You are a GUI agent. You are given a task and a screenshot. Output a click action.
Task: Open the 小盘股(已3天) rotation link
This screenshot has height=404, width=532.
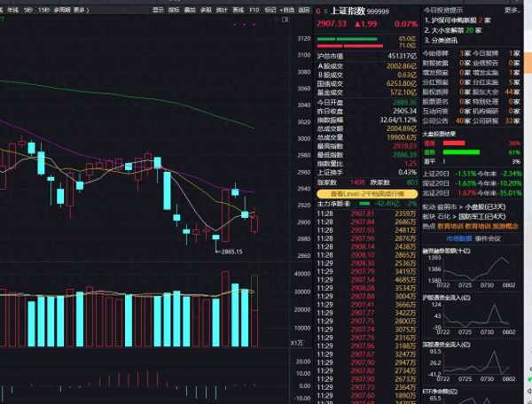485,206
